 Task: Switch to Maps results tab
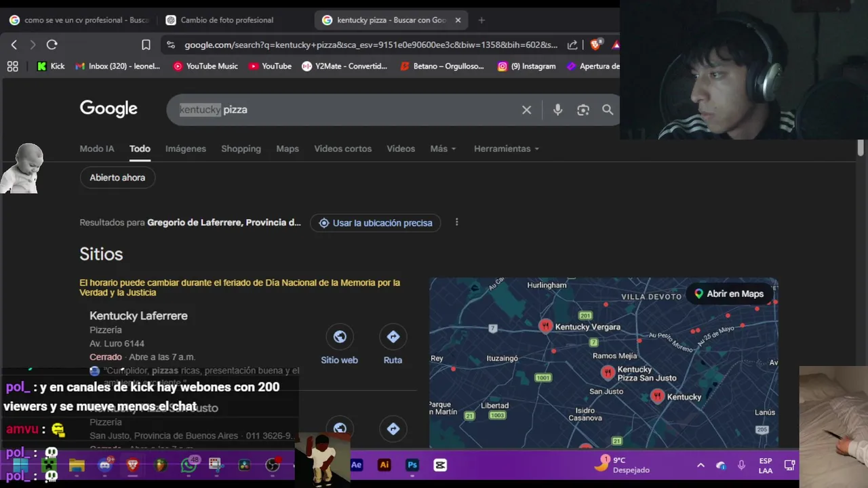(x=288, y=148)
